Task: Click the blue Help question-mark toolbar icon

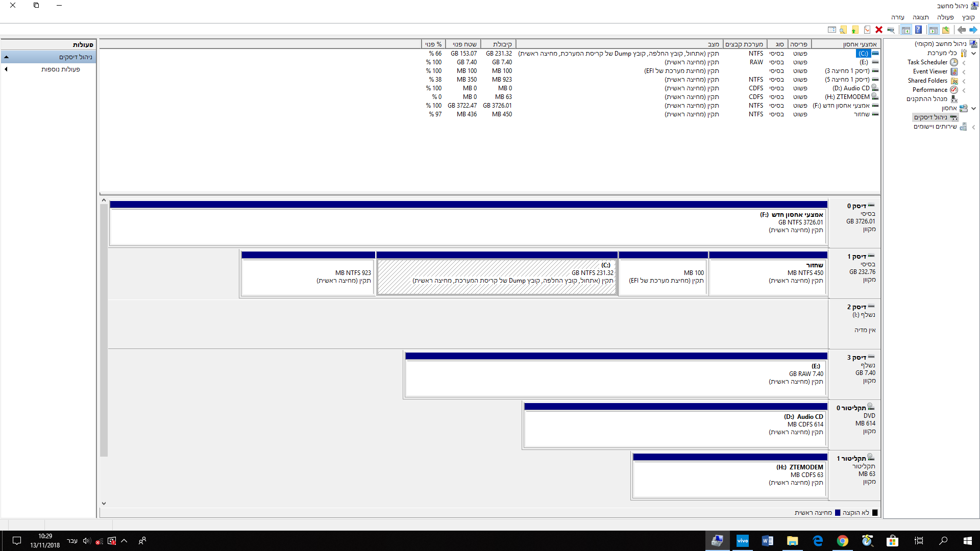Action: pyautogui.click(x=918, y=30)
